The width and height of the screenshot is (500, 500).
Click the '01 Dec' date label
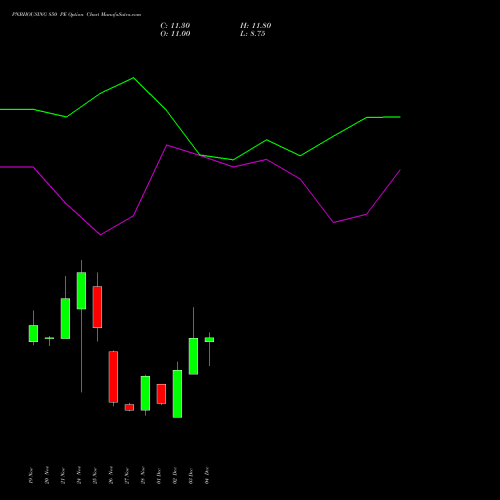coord(159,476)
